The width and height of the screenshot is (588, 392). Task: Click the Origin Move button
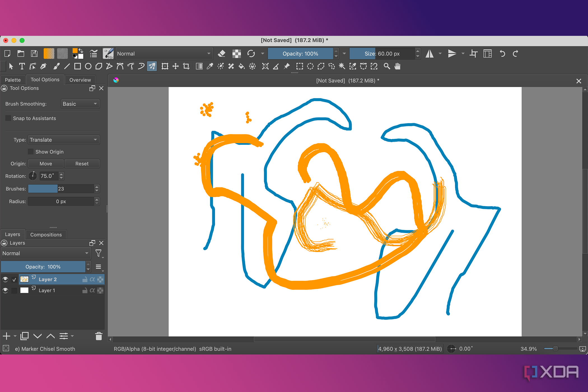pyautogui.click(x=46, y=164)
